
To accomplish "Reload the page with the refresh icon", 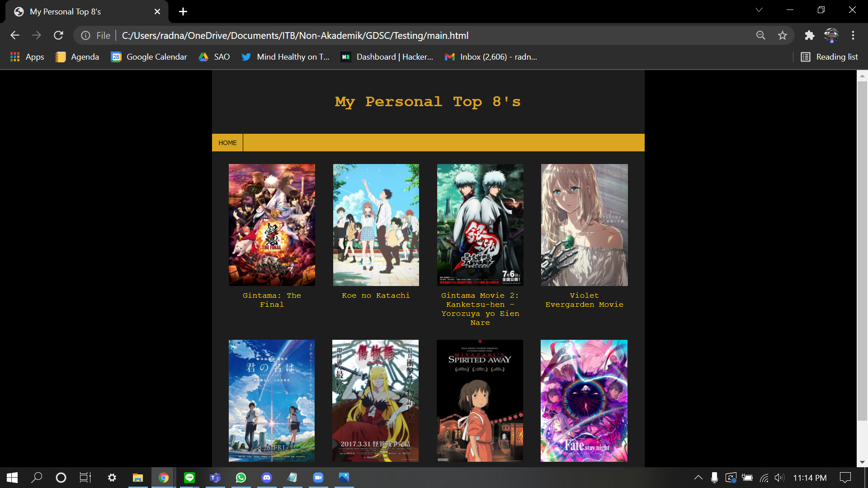I will [x=58, y=35].
